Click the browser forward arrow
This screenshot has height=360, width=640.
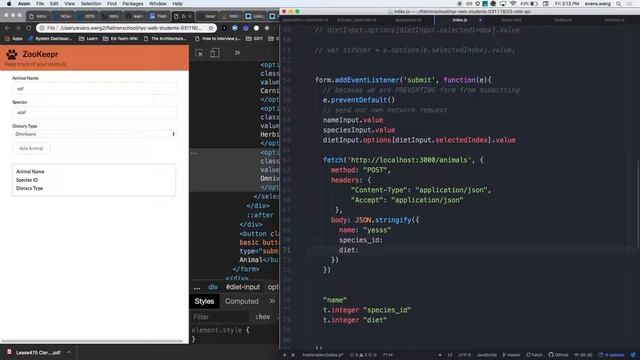coord(18,28)
